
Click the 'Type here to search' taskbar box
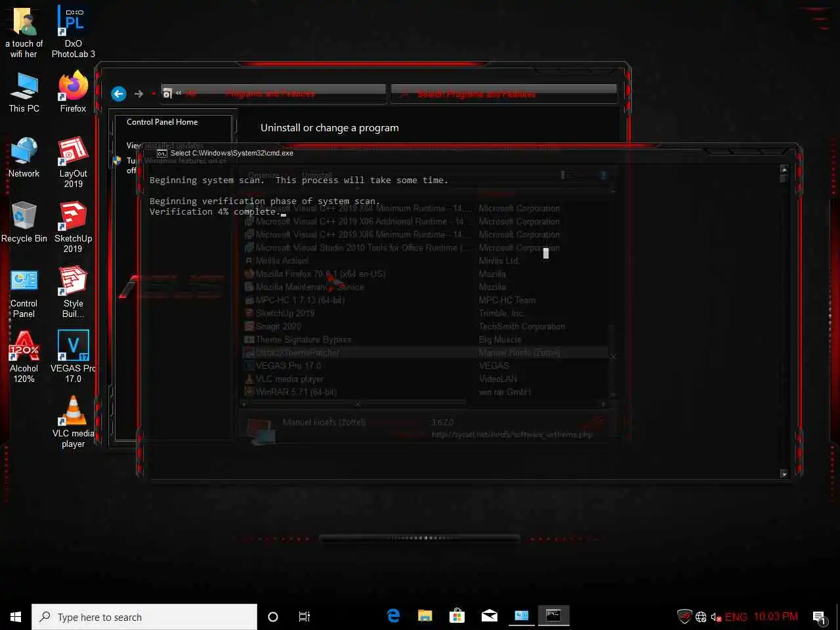tap(144, 617)
